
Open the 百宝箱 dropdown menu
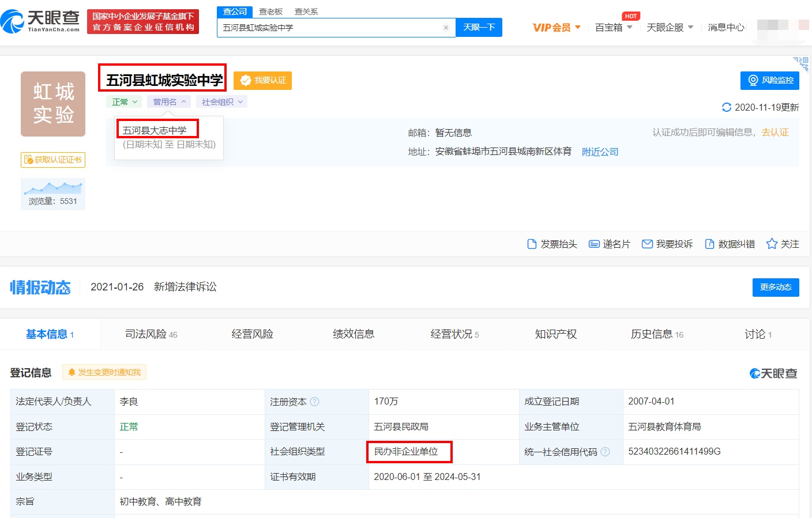point(614,28)
